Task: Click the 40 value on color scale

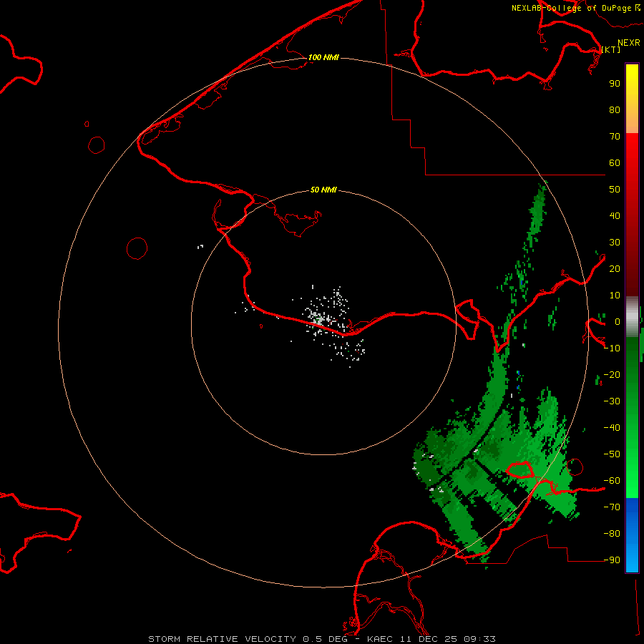Action: click(615, 215)
